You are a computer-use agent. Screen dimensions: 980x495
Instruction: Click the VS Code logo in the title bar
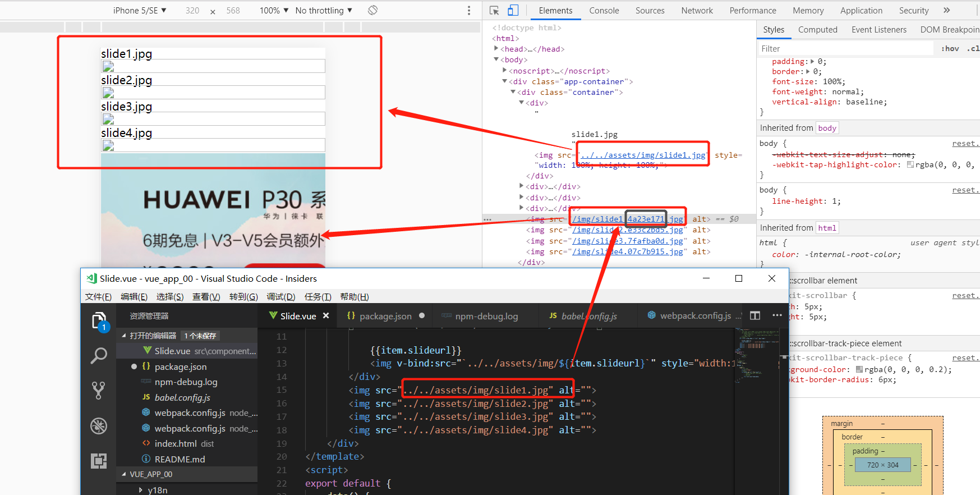tap(91, 278)
